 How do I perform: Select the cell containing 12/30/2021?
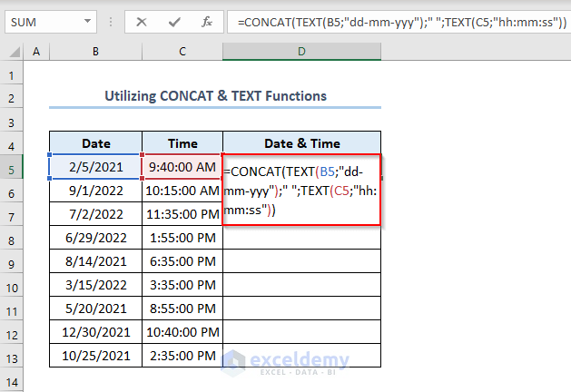pos(94,334)
